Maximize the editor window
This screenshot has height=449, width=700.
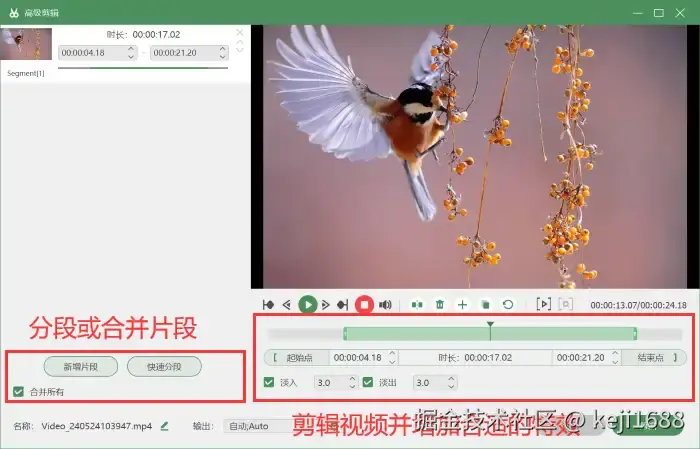[x=659, y=13]
